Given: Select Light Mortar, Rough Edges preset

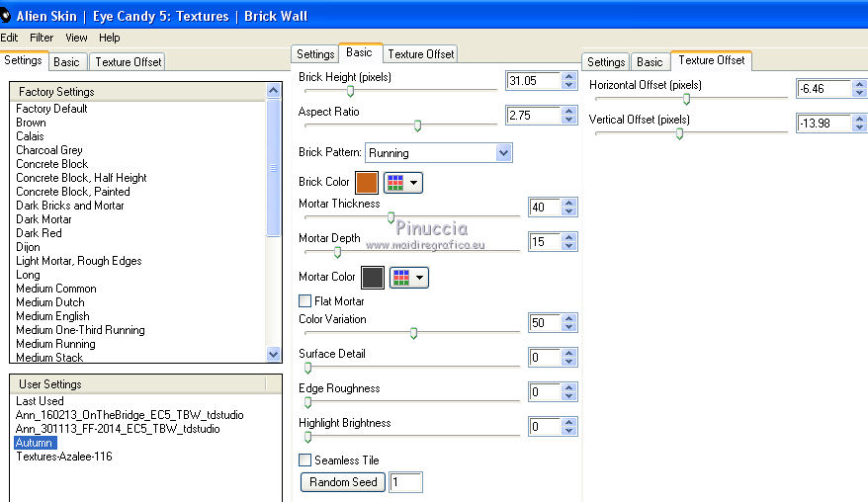Looking at the screenshot, I should click(79, 261).
